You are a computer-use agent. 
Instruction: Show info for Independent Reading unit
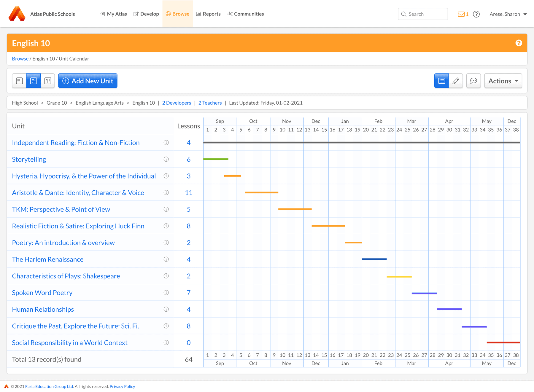click(x=166, y=143)
